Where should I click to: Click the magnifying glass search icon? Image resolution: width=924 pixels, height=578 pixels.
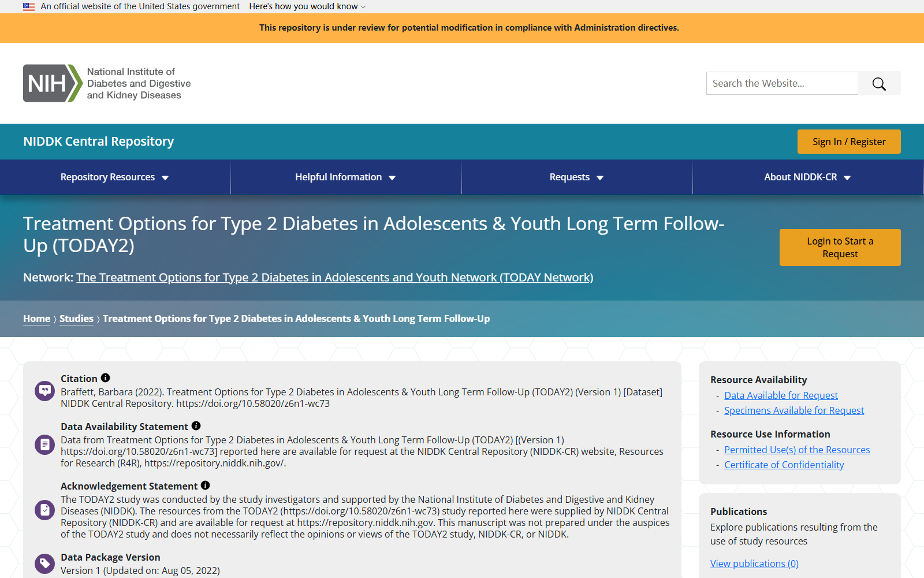tap(879, 84)
